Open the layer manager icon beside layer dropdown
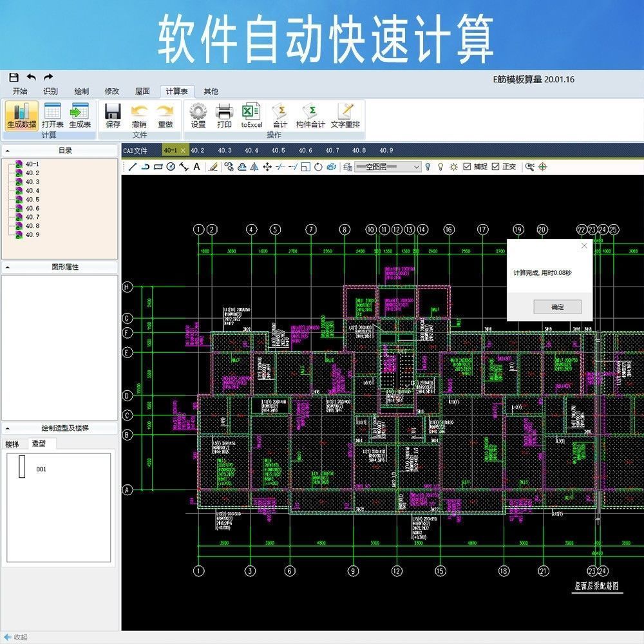Viewport: 644px width, 644px height. pos(348,167)
